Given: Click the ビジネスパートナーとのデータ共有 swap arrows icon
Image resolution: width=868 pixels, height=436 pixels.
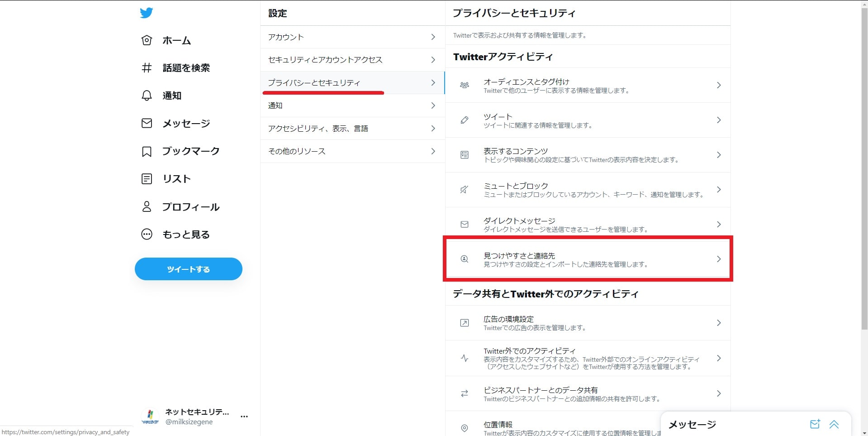Looking at the screenshot, I should pos(465,393).
